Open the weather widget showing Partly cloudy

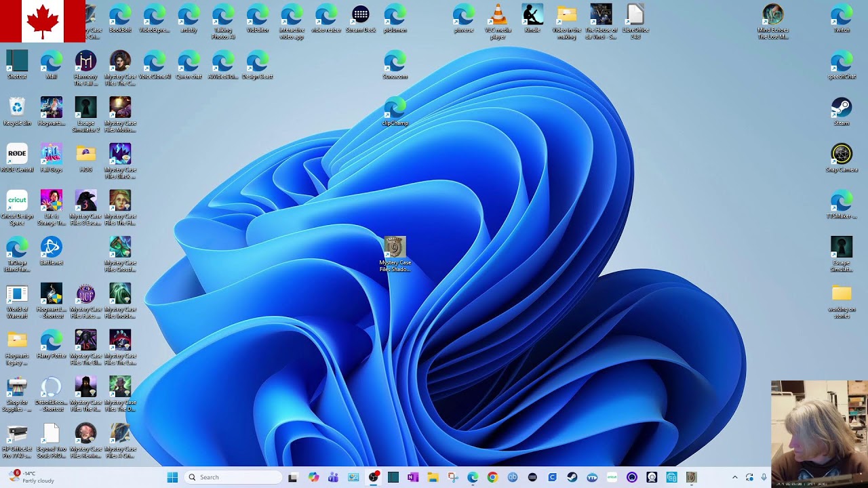[x=31, y=477]
